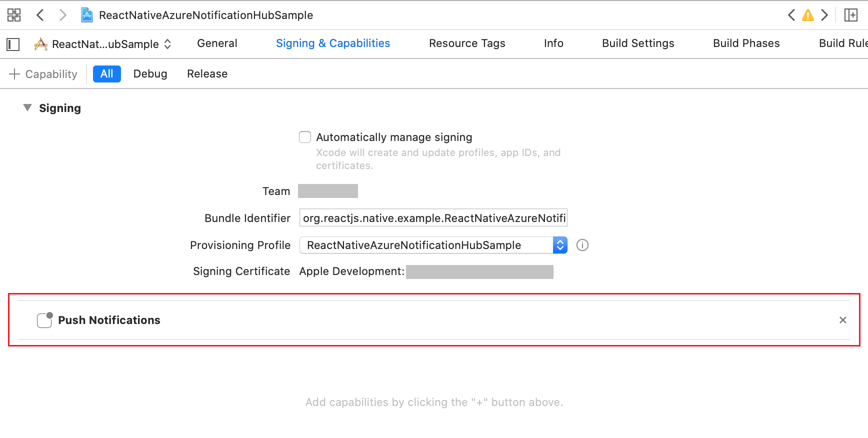Click the Push Notifications capability icon

click(x=44, y=320)
